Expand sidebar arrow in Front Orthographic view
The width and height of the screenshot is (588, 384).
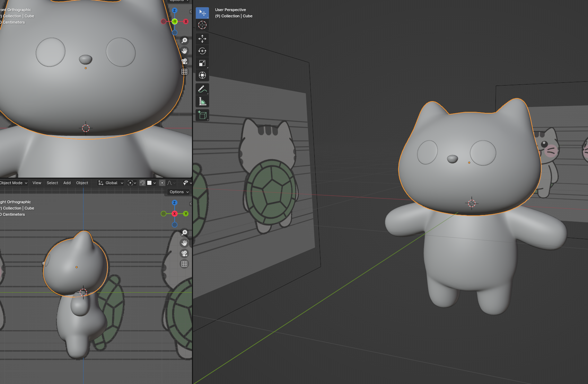pyautogui.click(x=191, y=11)
